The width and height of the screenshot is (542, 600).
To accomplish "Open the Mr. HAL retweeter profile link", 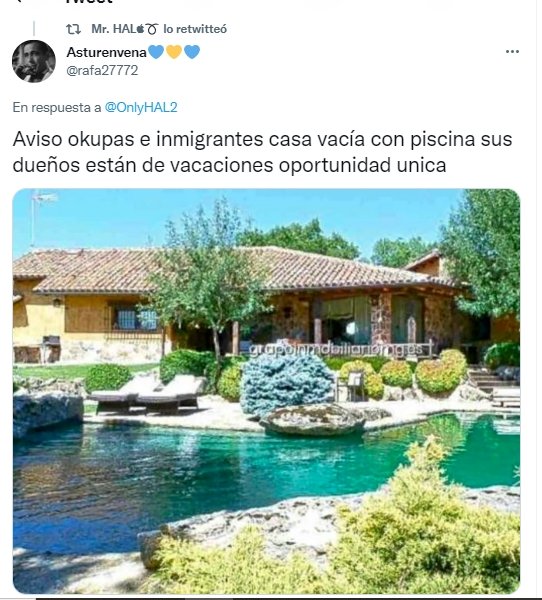I will 114,29.
